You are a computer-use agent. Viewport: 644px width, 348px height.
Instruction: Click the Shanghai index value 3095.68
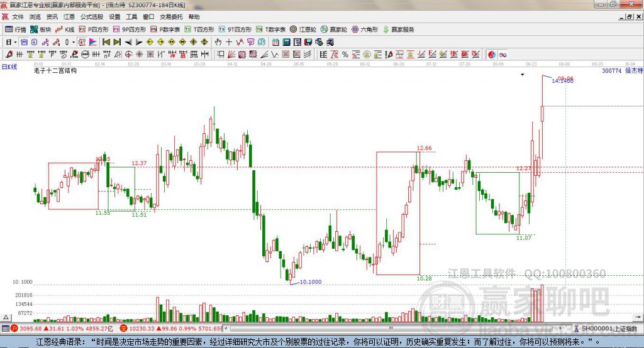(x=30, y=329)
